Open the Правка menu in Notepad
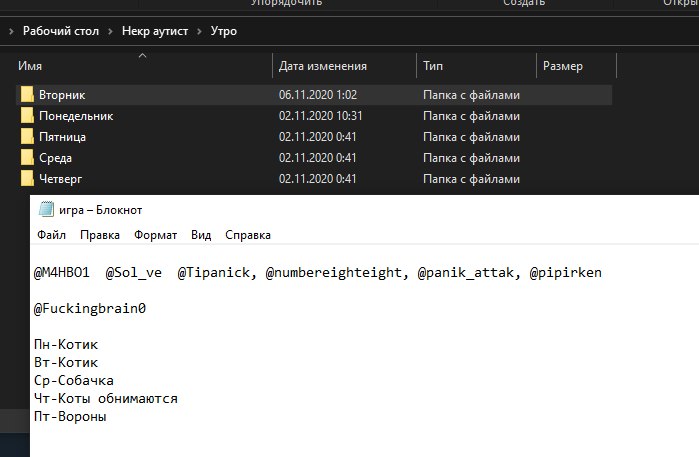The width and height of the screenshot is (699, 457). [100, 235]
